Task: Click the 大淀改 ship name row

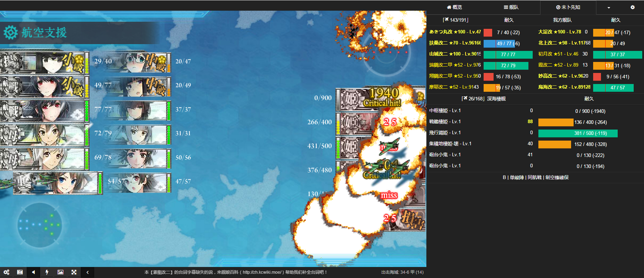Action: (560, 32)
